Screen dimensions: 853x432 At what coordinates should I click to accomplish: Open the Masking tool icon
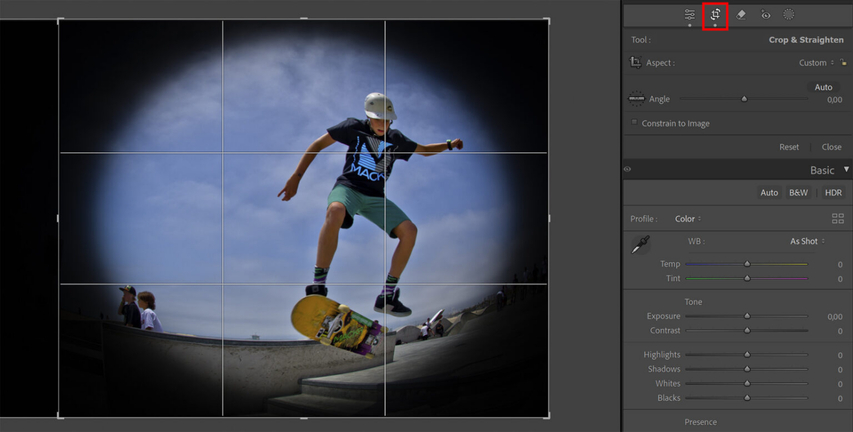pos(789,15)
